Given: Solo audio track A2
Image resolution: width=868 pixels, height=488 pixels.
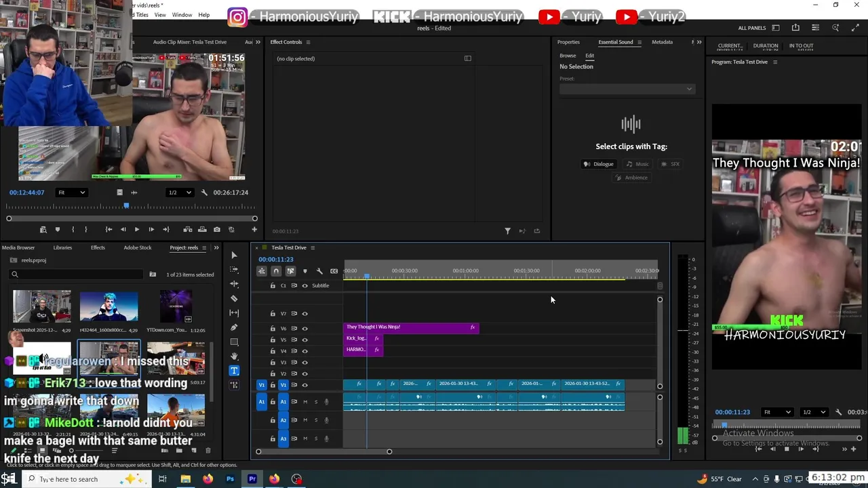Looking at the screenshot, I should click(315, 420).
